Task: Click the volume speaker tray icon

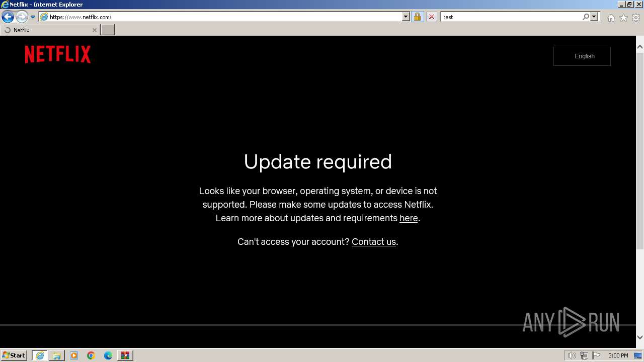Action: coord(572,355)
